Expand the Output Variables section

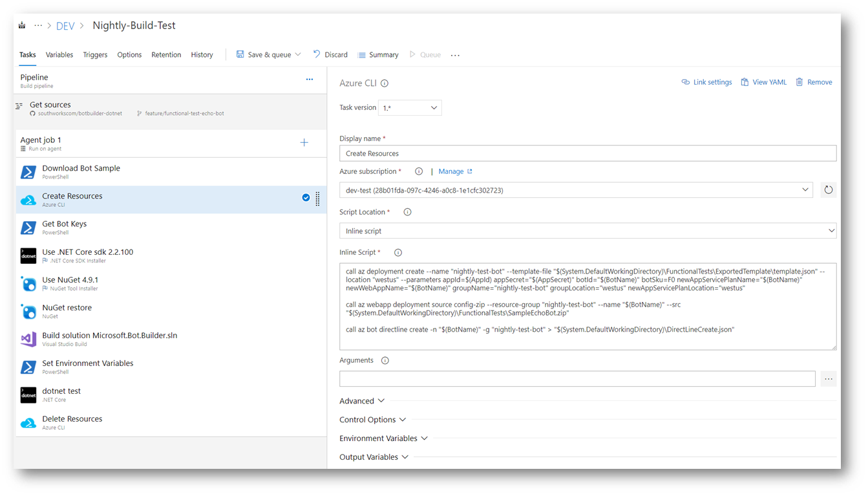tap(374, 457)
